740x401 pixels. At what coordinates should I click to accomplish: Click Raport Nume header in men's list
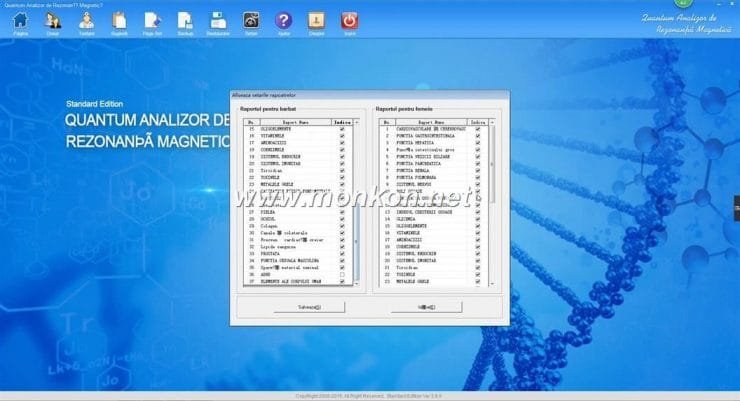[295, 122]
